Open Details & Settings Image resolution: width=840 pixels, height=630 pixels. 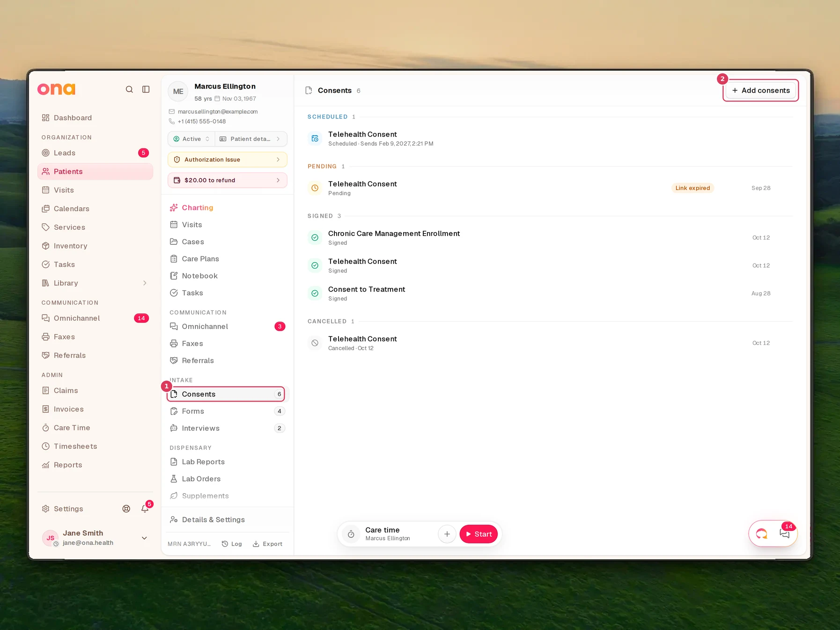tap(228, 520)
